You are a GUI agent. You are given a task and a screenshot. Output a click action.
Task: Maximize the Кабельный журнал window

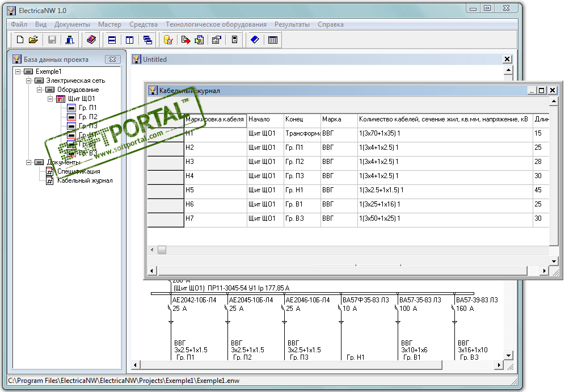(541, 90)
